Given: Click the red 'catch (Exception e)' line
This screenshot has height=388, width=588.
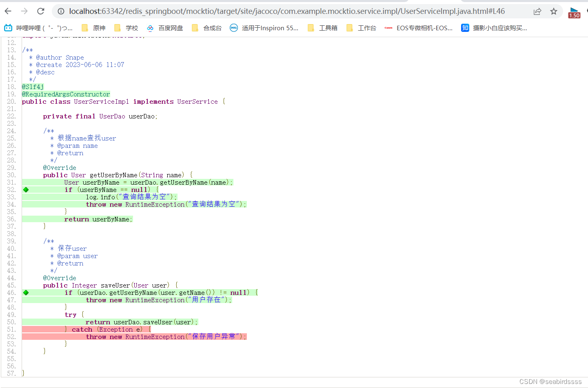Looking at the screenshot, I should (108, 329).
